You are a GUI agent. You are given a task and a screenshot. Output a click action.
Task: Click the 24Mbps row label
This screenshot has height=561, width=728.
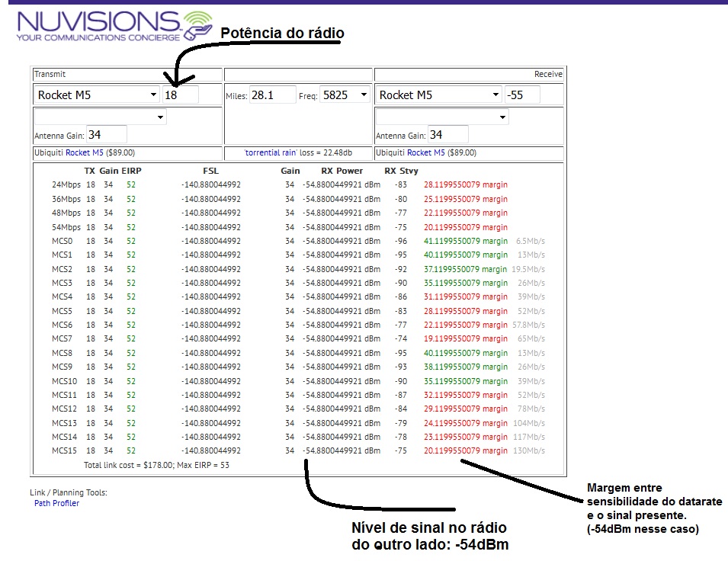click(x=66, y=184)
